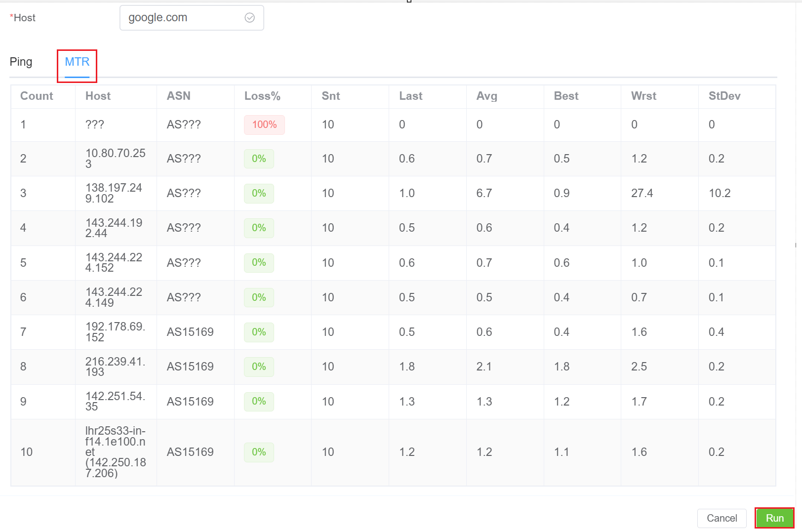Click host 10.80.70.253 in row 2
This screenshot has width=802, height=532.
(x=115, y=159)
